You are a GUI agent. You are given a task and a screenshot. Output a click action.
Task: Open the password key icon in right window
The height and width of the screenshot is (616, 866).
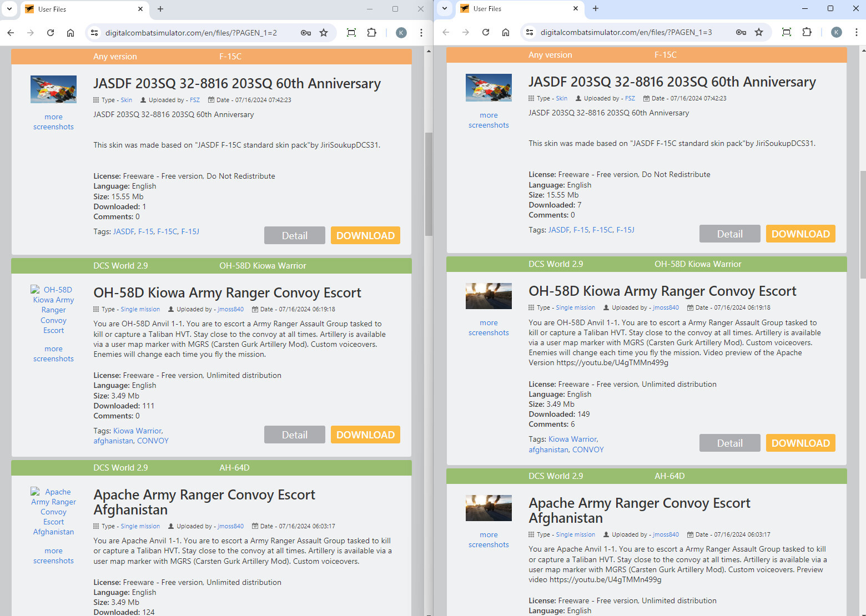741,32
